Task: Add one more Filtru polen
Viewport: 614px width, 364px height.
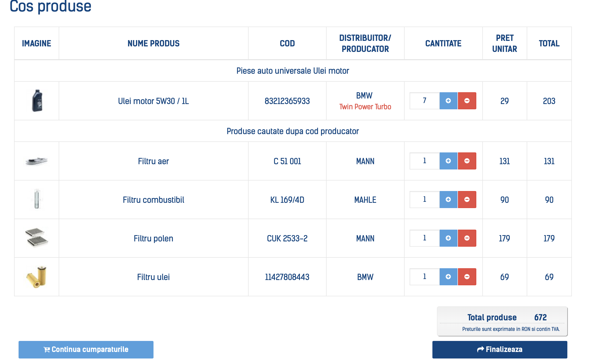Action: tap(448, 238)
